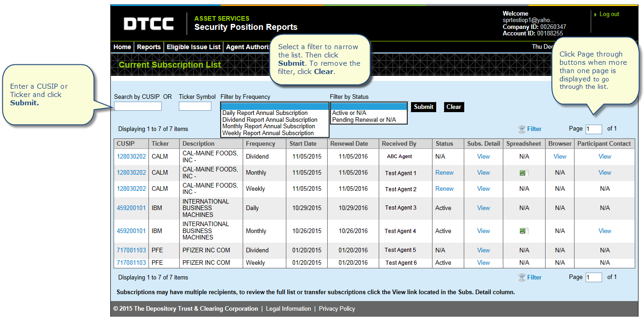Select Daily Report Annual Subscription filter option

[x=265, y=113]
